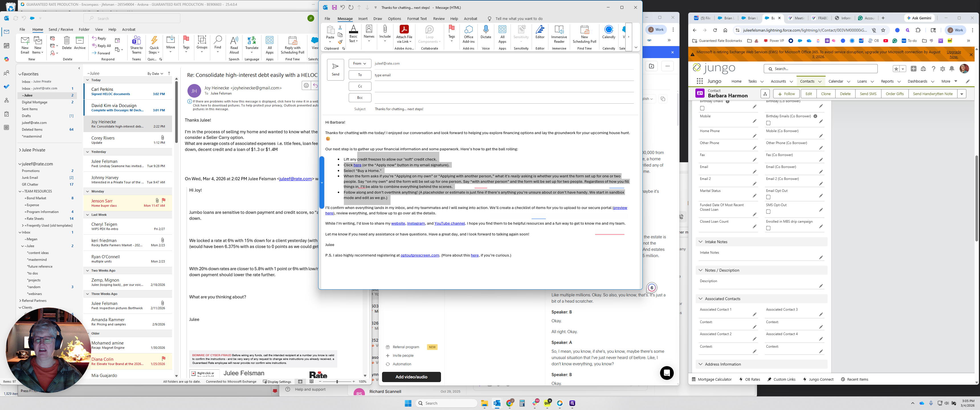Enable Enrolled in MBS drip campaign checkbox
Image resolution: width=980 pixels, height=410 pixels.
click(x=768, y=228)
